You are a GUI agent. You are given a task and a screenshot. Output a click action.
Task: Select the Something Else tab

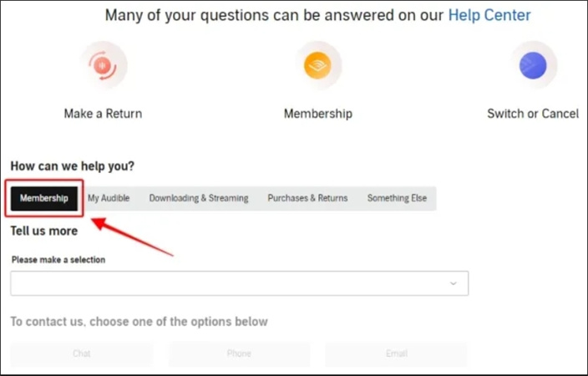pyautogui.click(x=397, y=198)
